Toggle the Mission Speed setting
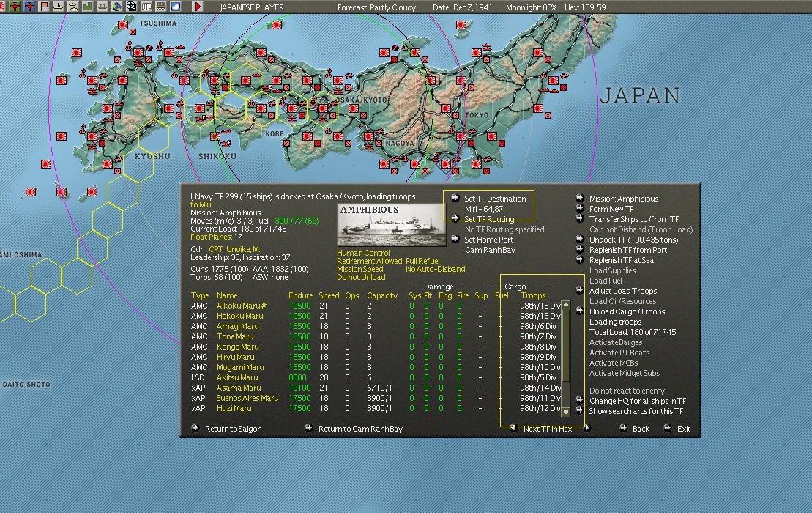This screenshot has height=513, width=812. (360, 269)
